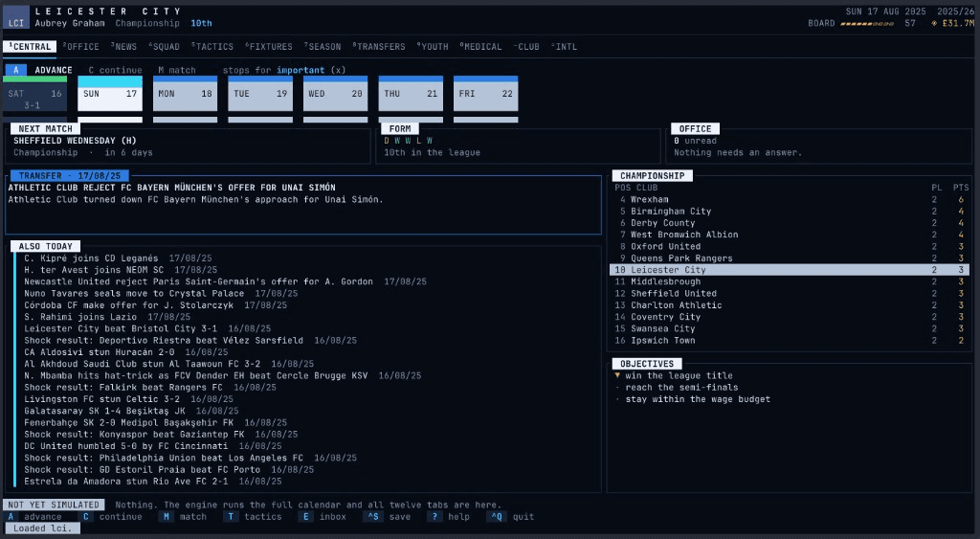Screen dimensions: 980x539
Task: Click the A key badge beside ADVANCE
Action: [16, 70]
